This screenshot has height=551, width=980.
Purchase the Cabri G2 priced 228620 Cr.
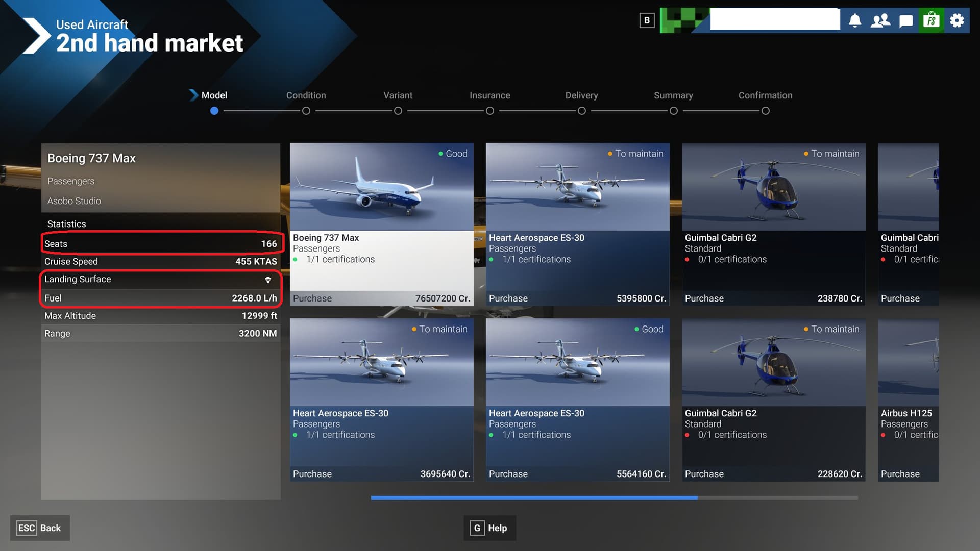pyautogui.click(x=774, y=474)
